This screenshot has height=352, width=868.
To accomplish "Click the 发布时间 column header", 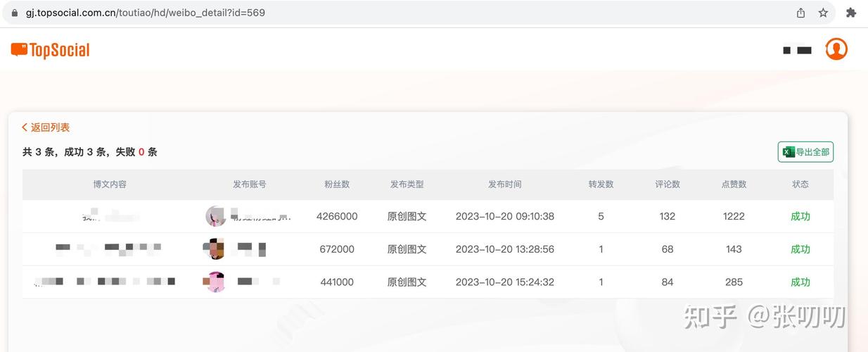I will tap(505, 184).
